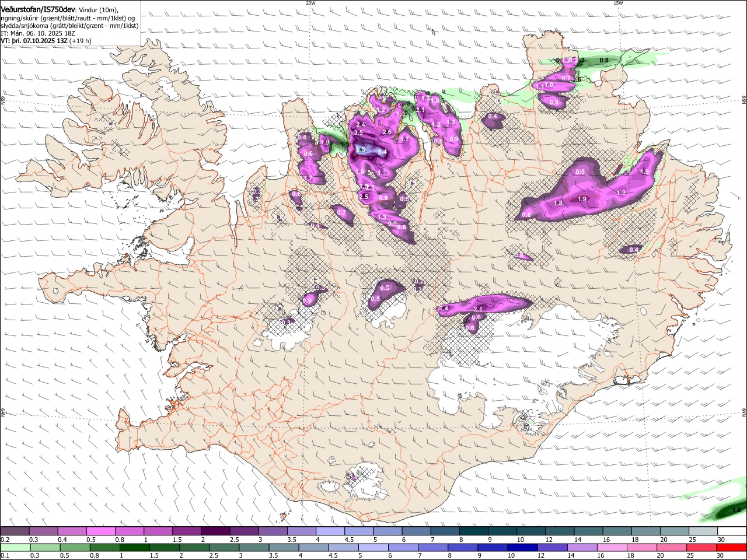Pick the light lavender swatch at upper 4

tap(330, 531)
